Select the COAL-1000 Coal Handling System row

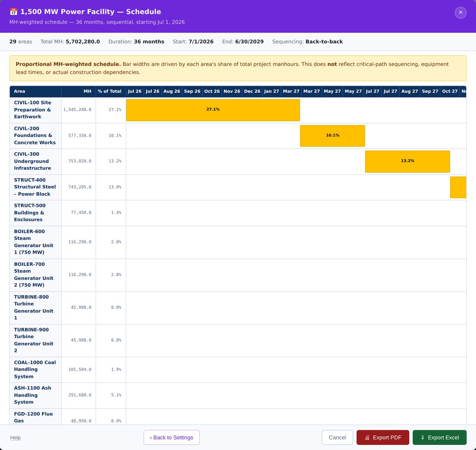tap(238, 370)
